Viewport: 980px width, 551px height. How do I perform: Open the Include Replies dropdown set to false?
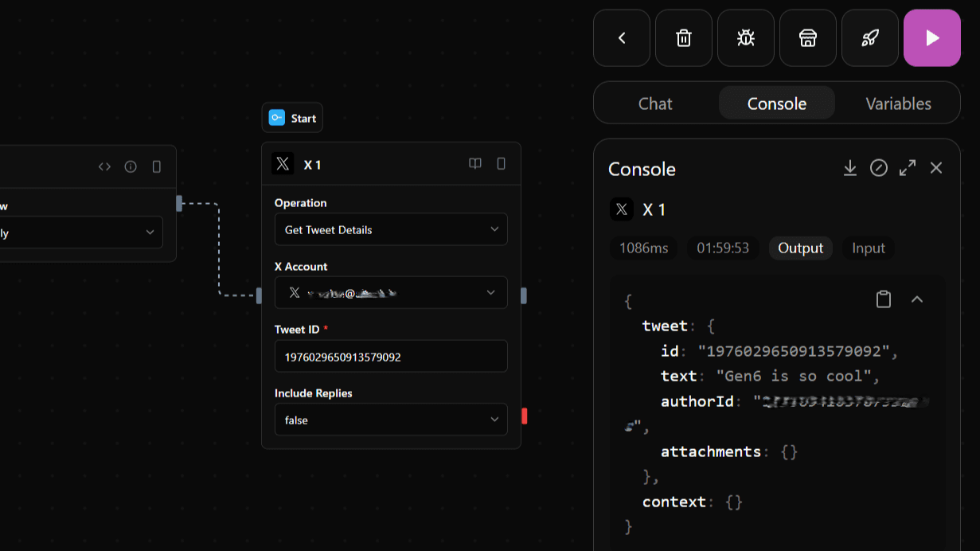[x=390, y=420]
